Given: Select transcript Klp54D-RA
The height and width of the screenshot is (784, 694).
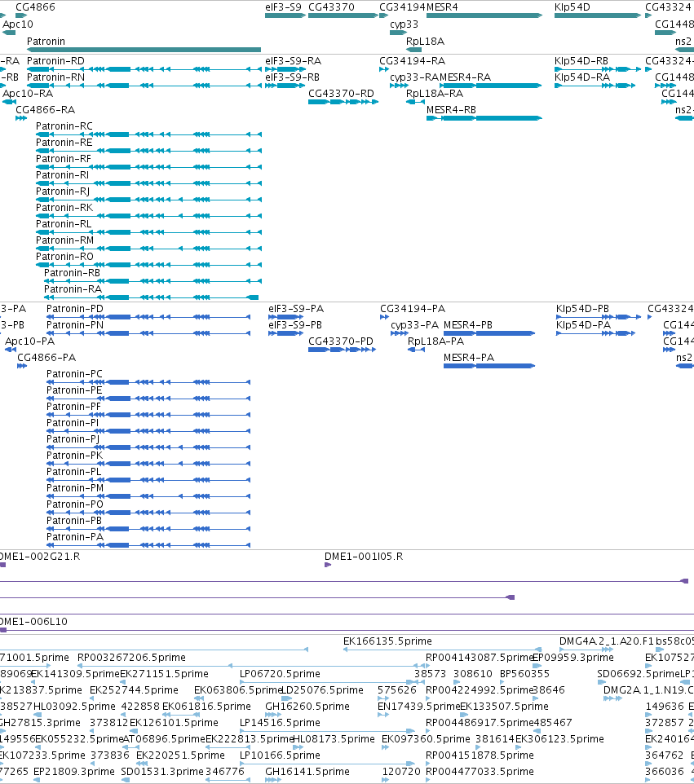Looking at the screenshot, I should (595, 86).
